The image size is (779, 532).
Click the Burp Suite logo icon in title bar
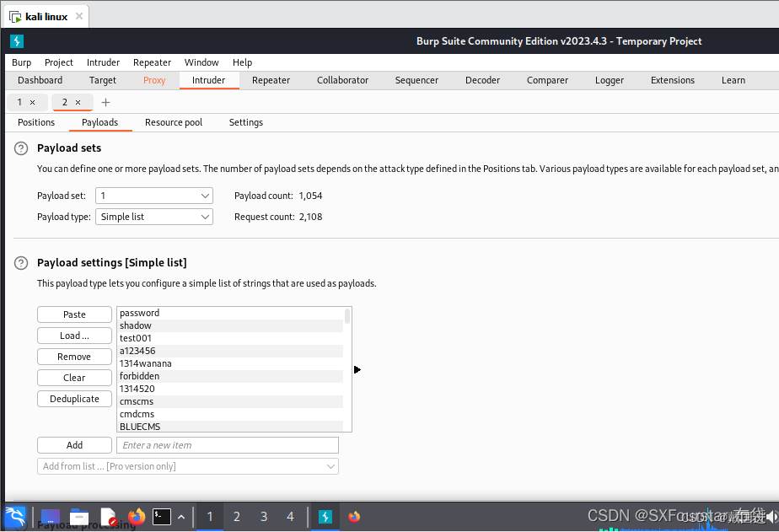point(17,41)
